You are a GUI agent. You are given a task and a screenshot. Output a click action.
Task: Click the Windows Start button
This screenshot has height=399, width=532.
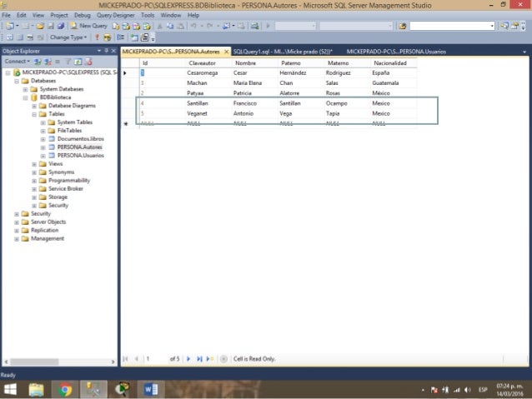[x=10, y=389]
